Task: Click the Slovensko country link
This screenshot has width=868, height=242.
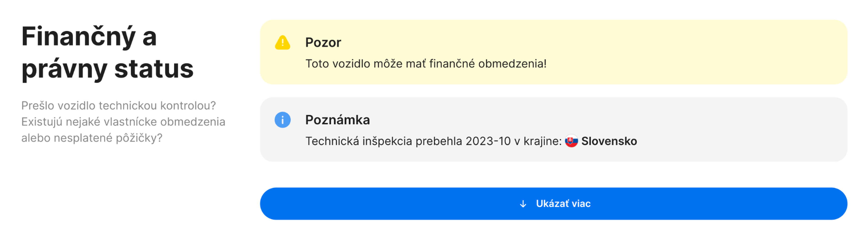Action: point(609,141)
